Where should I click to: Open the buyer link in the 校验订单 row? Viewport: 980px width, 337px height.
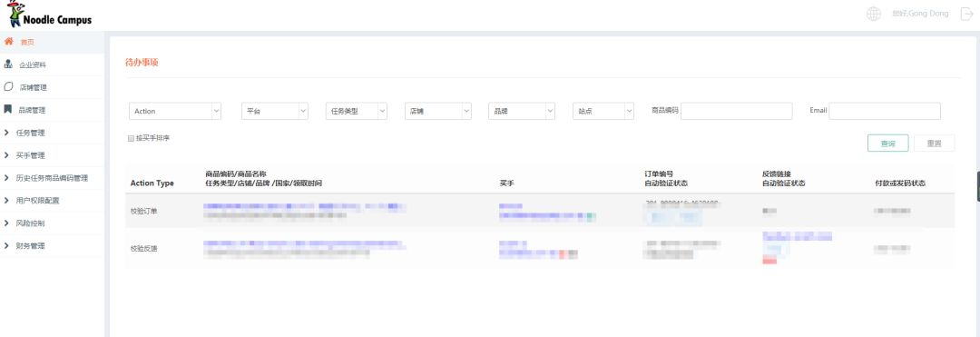(546, 216)
